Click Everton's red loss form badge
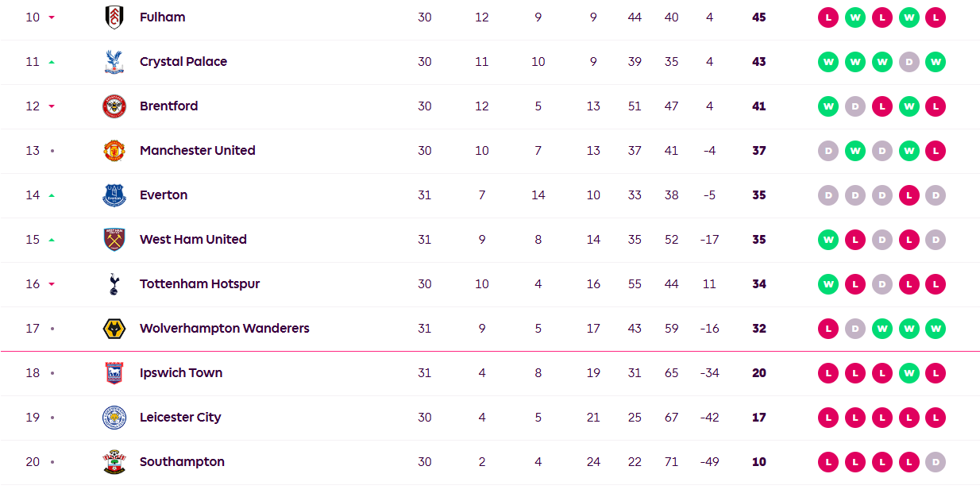 pyautogui.click(x=909, y=195)
